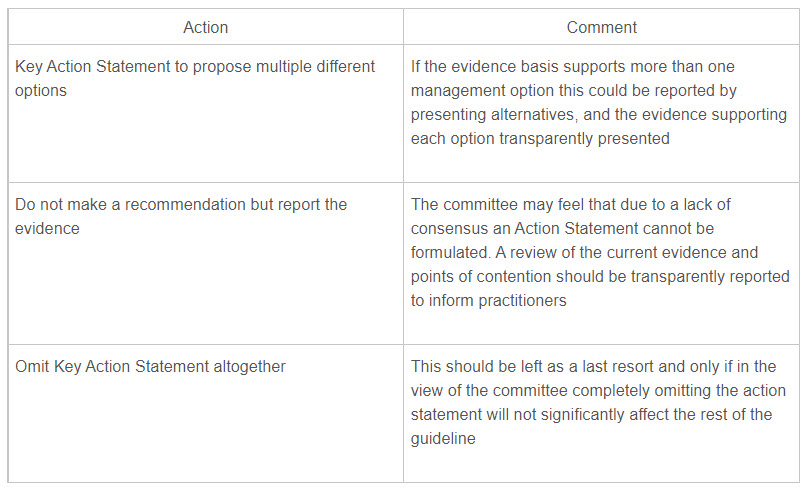The width and height of the screenshot is (806, 494).
Task: Click the line "each option transparently presented"
Action: 540,138
